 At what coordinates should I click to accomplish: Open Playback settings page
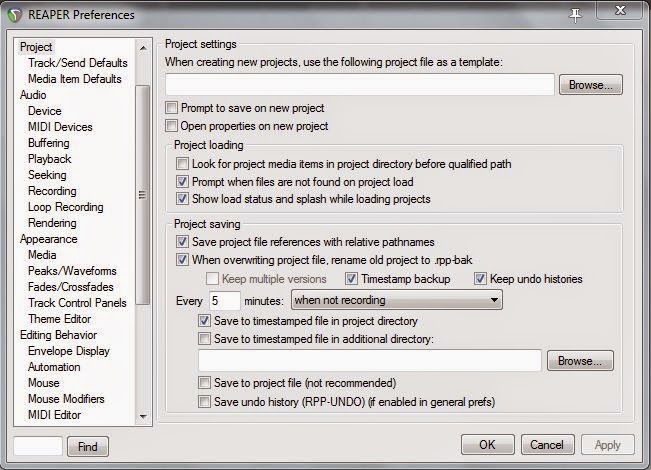click(49, 159)
